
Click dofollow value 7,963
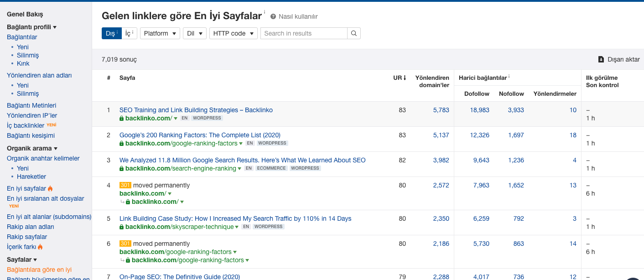(x=481, y=185)
